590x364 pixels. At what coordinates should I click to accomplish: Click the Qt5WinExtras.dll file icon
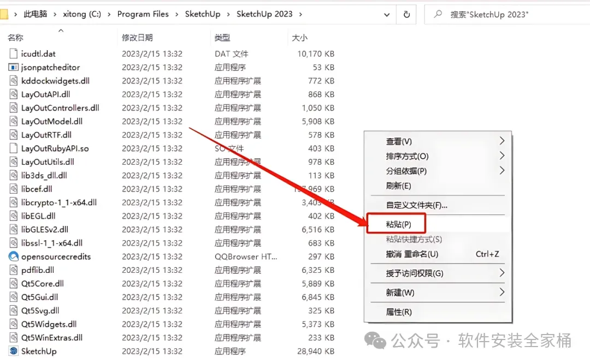click(14, 338)
